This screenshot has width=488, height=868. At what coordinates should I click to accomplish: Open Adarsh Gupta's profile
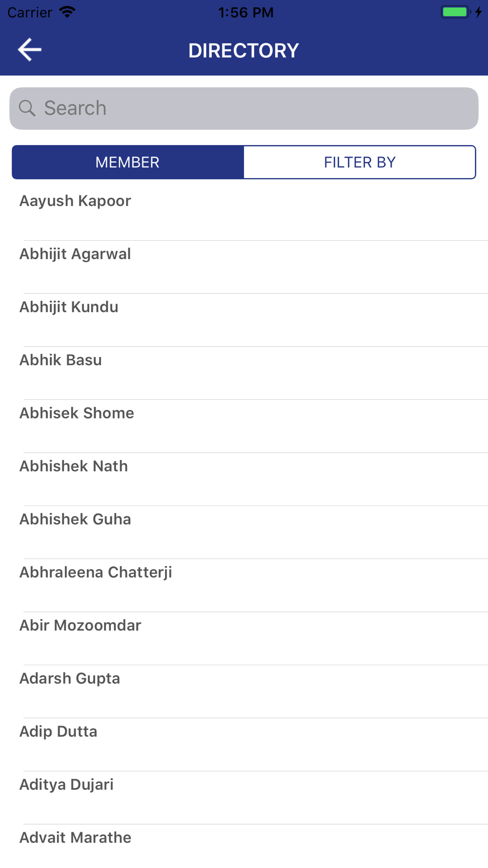[x=244, y=691]
